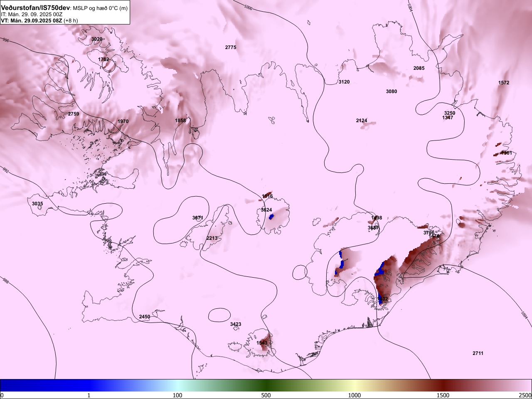The image size is (532, 399).
Task: Click the 3080 height value
Action: [x=392, y=91]
